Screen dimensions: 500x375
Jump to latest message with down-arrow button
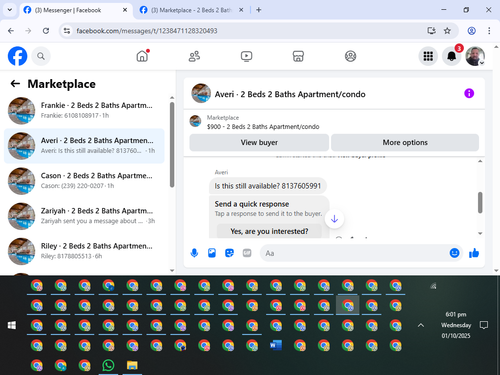(334, 219)
